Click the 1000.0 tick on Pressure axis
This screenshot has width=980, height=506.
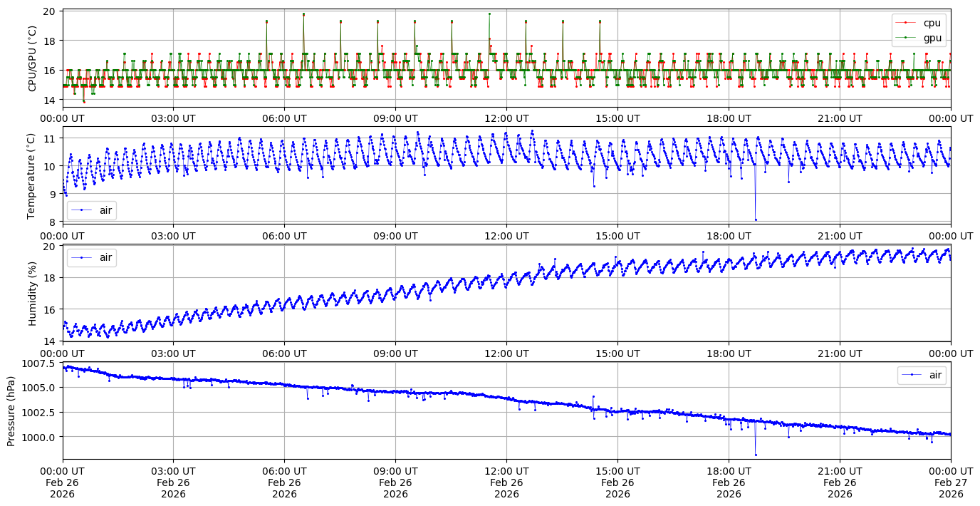[x=40, y=437]
